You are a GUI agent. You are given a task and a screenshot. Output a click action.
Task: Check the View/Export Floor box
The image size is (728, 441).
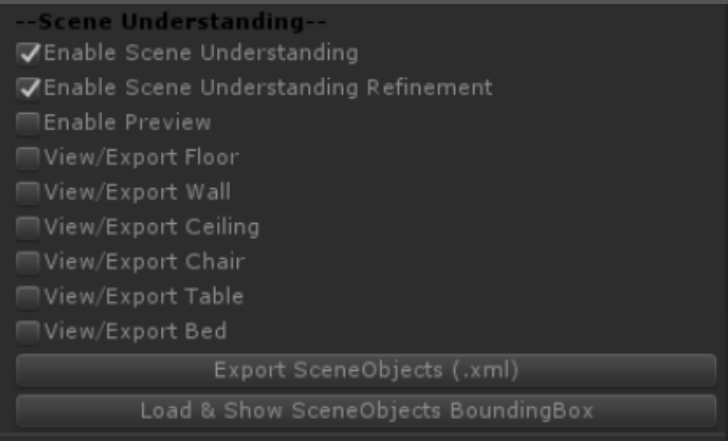pyautogui.click(x=29, y=158)
